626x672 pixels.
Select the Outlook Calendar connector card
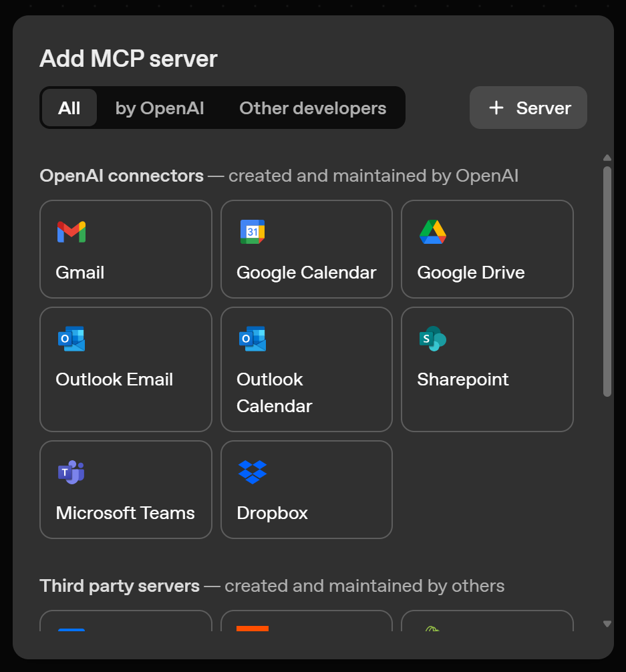(x=306, y=369)
